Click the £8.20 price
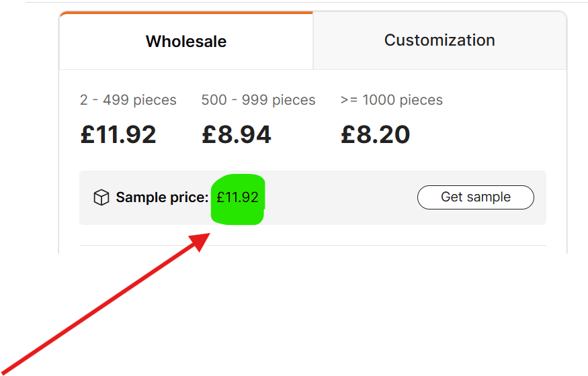The height and width of the screenshot is (376, 588). coord(376,134)
